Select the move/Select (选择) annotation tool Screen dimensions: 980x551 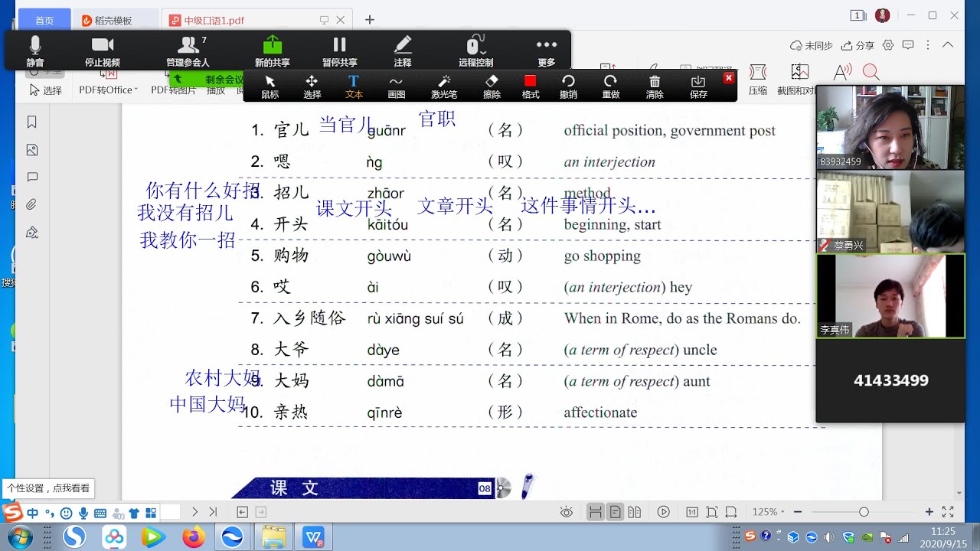[312, 86]
